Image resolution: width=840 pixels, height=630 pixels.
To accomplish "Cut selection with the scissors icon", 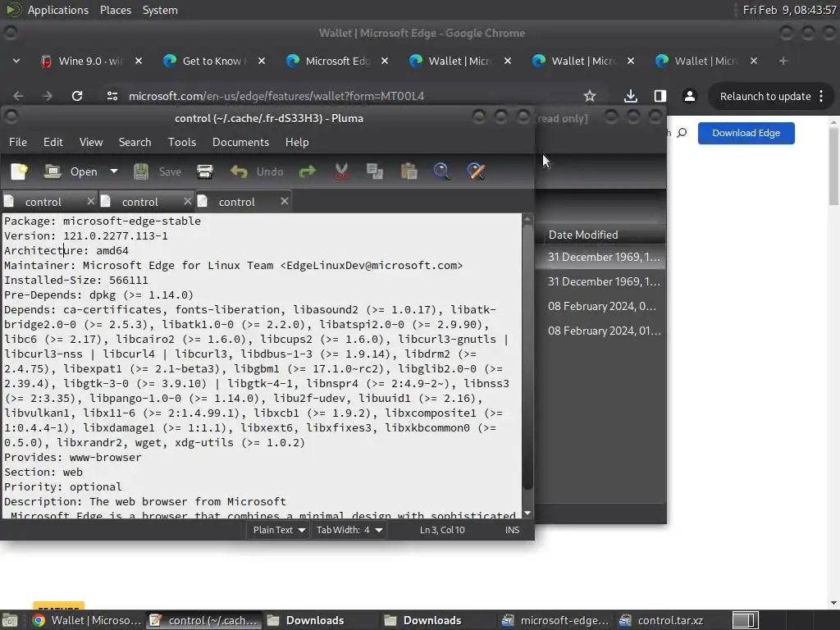I will tap(341, 171).
